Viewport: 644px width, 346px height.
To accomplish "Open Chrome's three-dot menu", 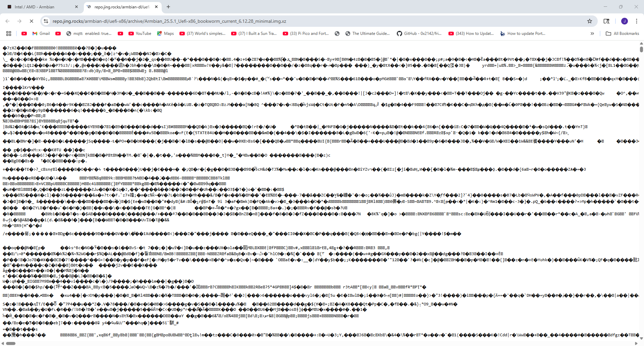I will tap(637, 21).
